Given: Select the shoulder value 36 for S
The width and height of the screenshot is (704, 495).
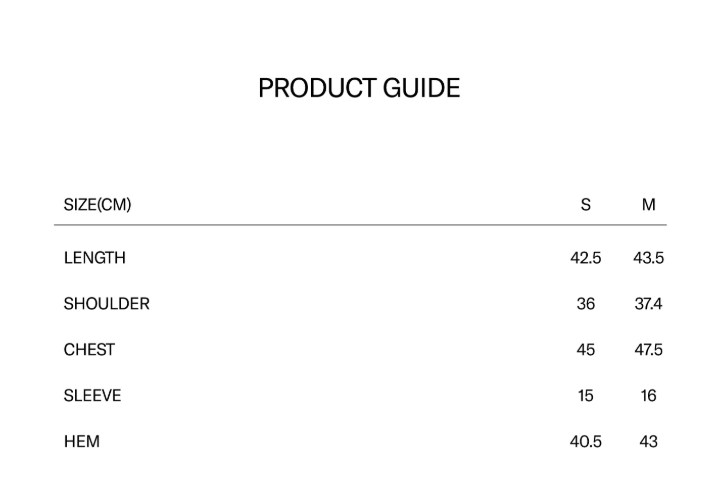Looking at the screenshot, I should coord(586,304).
